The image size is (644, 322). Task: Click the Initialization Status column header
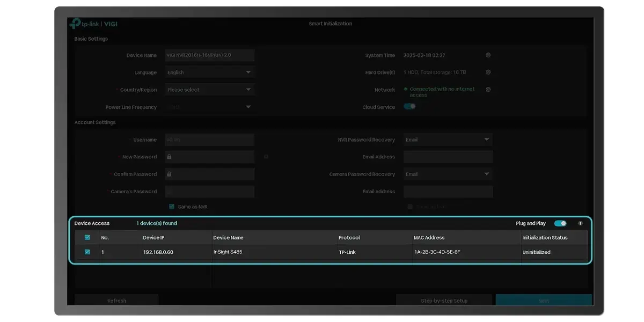point(545,238)
